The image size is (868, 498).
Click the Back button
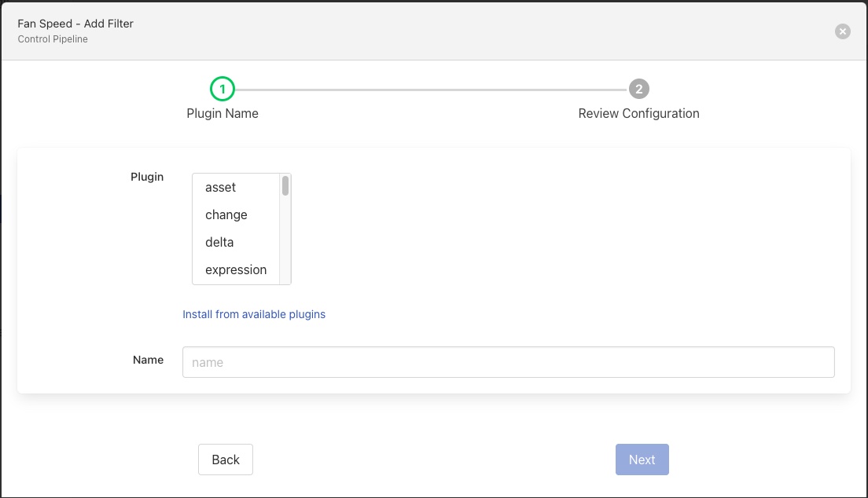[x=225, y=460]
